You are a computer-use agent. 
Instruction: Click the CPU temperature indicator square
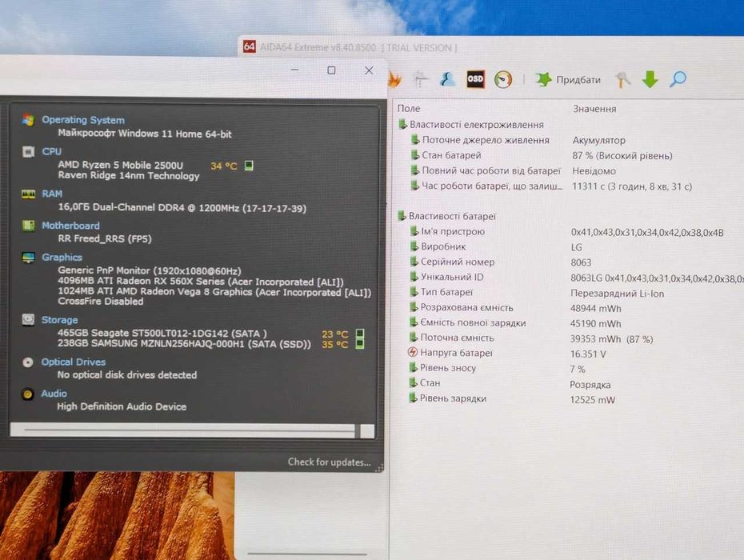pyautogui.click(x=249, y=165)
